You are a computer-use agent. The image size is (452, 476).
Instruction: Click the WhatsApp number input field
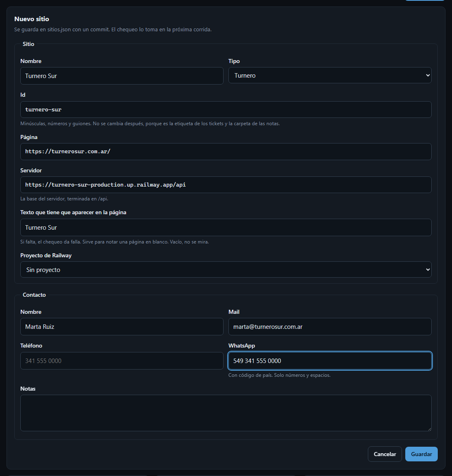[x=330, y=361]
